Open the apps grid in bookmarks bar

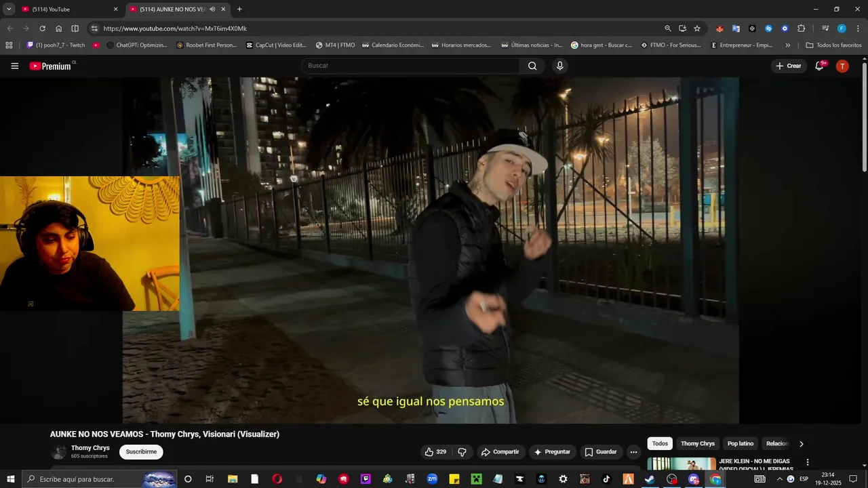[x=9, y=45]
